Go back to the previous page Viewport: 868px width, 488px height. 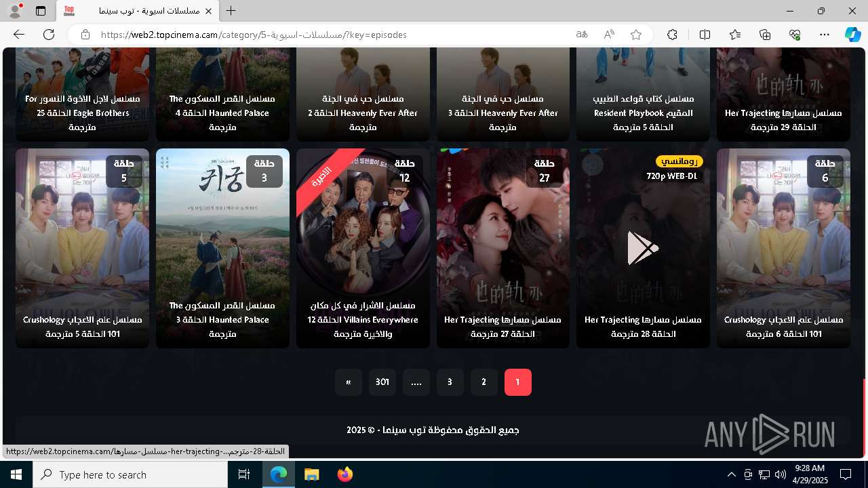[19, 35]
